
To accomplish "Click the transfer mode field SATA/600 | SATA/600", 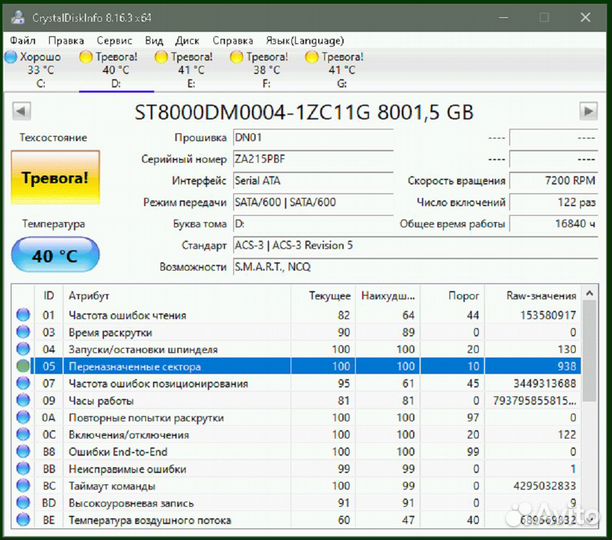I will (313, 202).
